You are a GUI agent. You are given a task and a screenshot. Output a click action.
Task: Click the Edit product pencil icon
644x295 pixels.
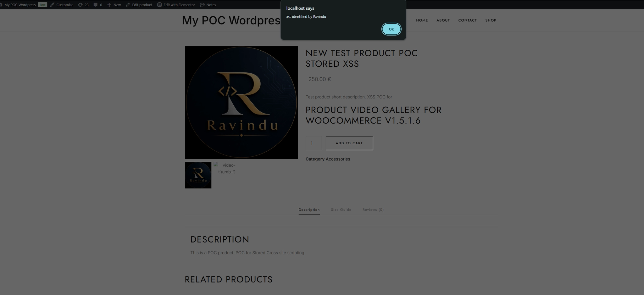(x=128, y=5)
